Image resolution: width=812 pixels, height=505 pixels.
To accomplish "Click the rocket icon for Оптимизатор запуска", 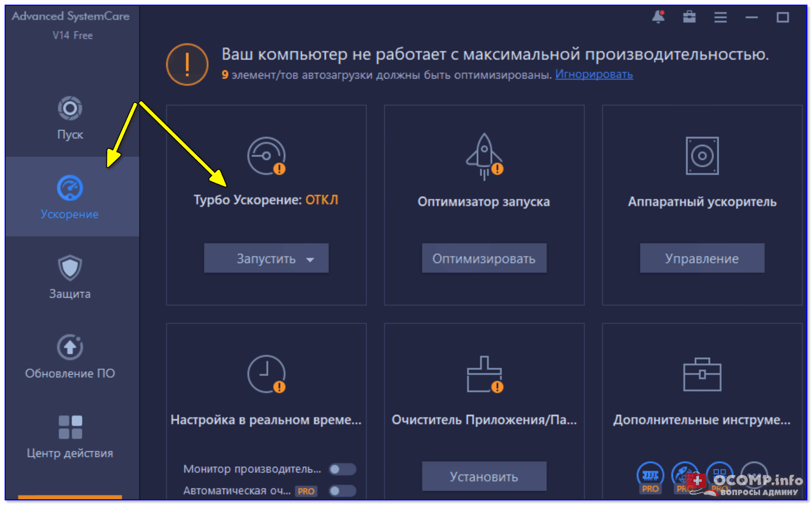I will (x=484, y=156).
